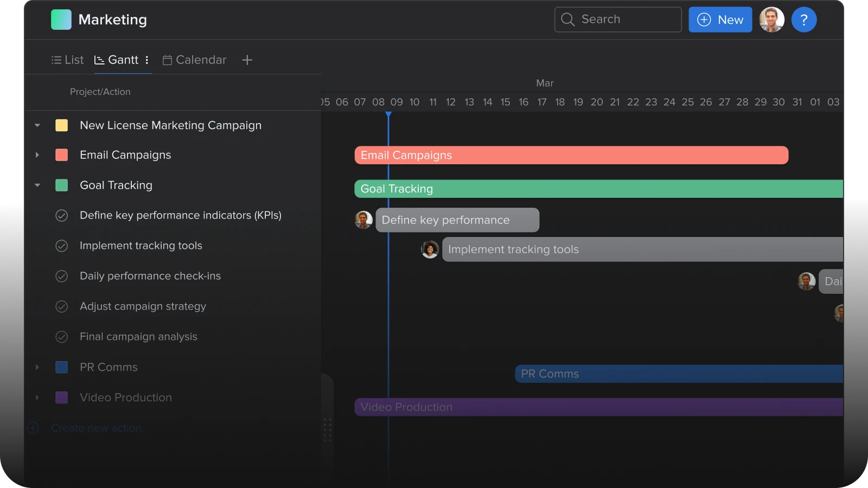
Task: Toggle completion for Final campaign analysis
Action: coord(62,337)
